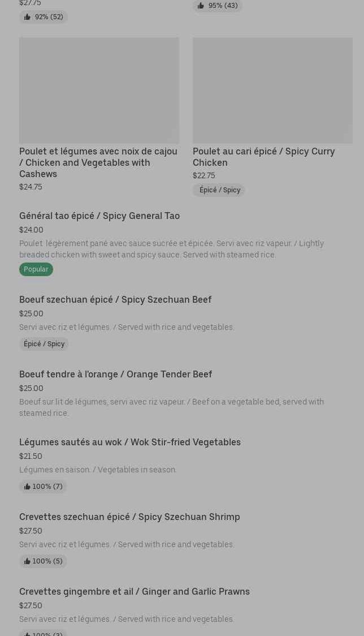
Task: Open the Chicken and Vegetables with Cashews image
Action: pyautogui.click(x=99, y=91)
